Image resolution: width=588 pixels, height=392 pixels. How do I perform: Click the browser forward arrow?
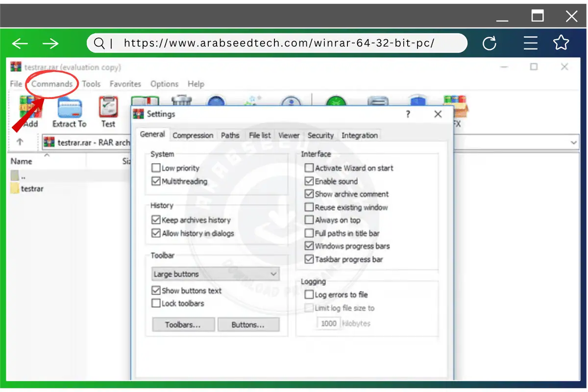click(50, 44)
